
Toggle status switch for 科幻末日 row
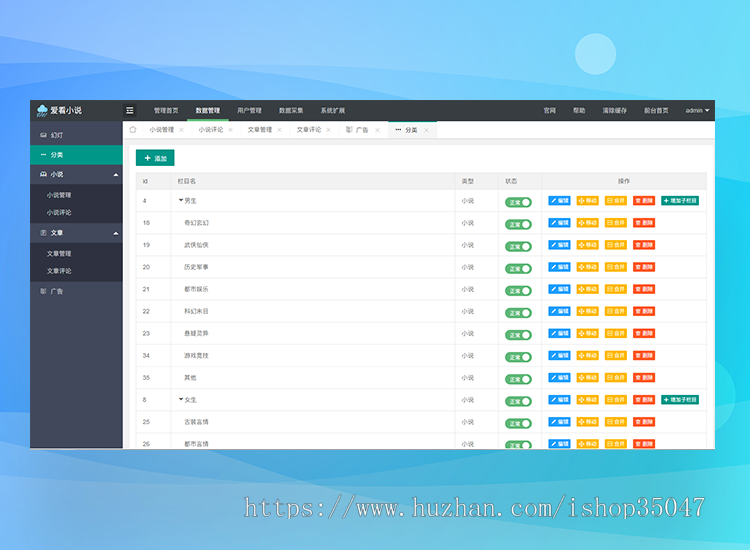pyautogui.click(x=518, y=313)
